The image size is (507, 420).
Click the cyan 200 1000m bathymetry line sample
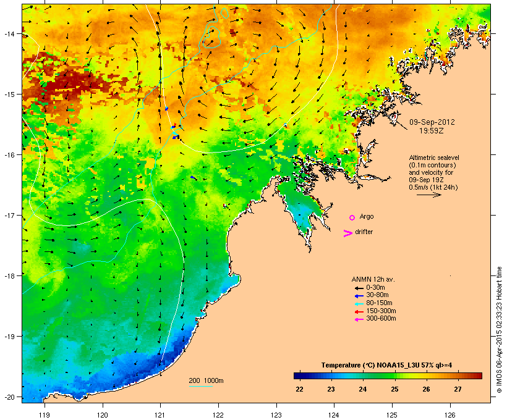click(200, 386)
